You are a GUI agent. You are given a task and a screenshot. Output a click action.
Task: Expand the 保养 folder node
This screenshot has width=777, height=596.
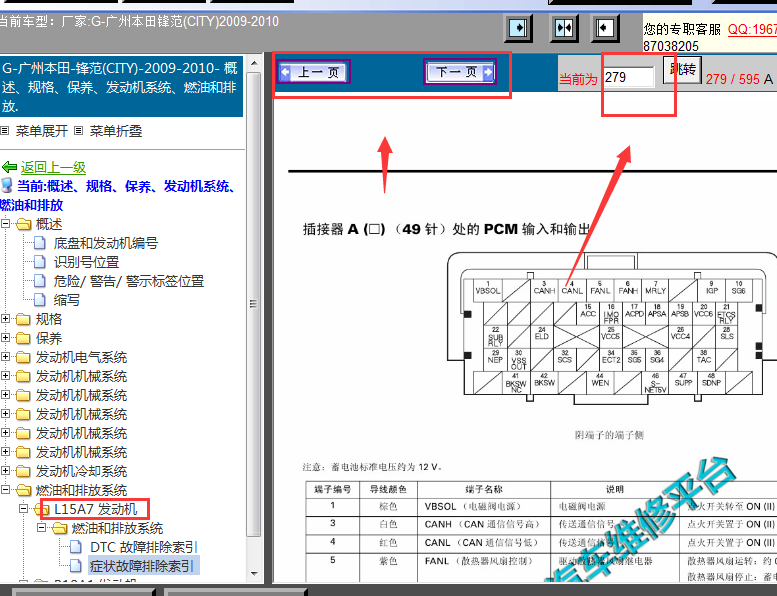5,338
